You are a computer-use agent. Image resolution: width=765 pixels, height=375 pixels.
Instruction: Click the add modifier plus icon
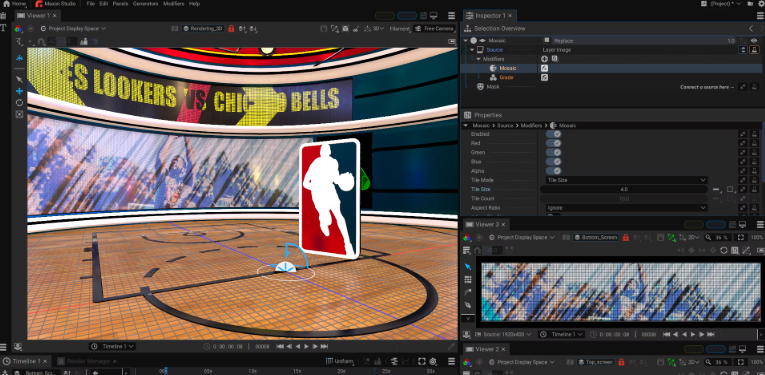544,59
